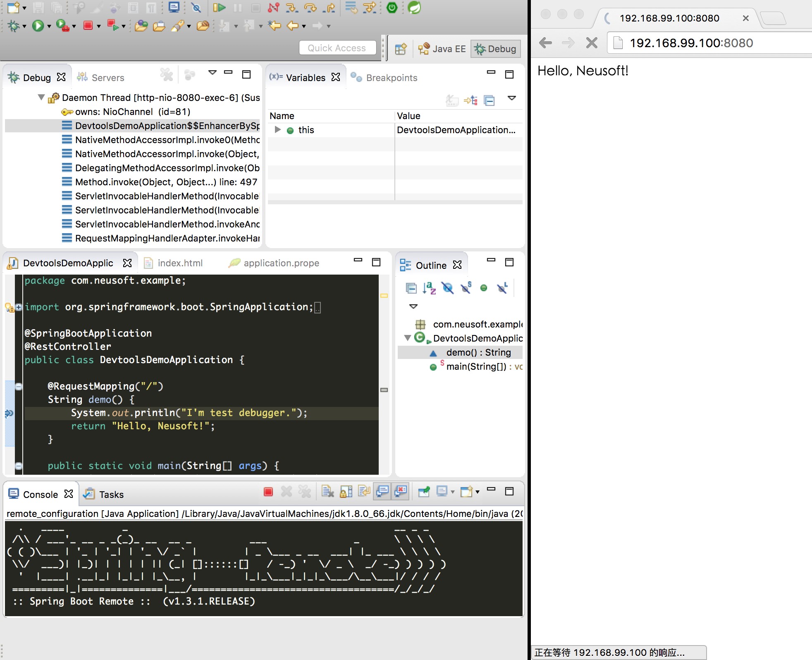Open the New wizard dropdown arrow

[x=24, y=8]
